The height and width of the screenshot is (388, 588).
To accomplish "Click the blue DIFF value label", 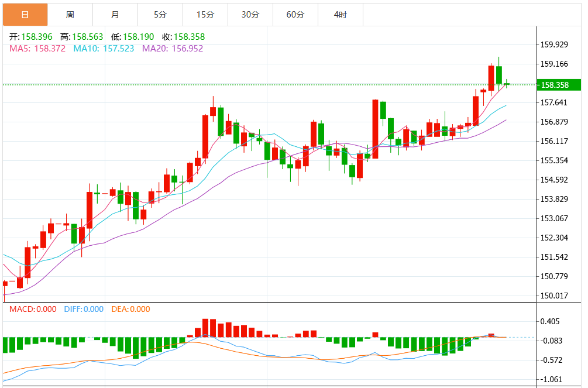I will tap(82, 310).
